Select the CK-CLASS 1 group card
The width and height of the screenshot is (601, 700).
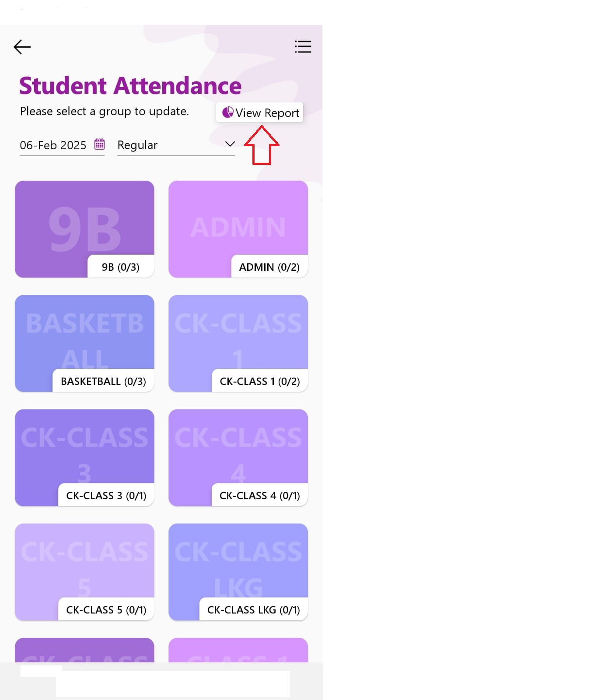pyautogui.click(x=238, y=343)
